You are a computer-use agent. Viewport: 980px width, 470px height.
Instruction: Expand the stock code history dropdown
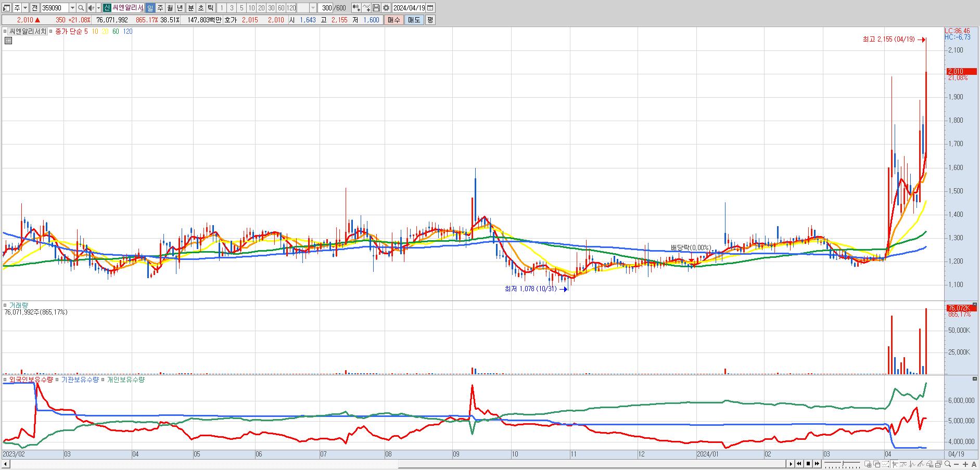tap(72, 8)
